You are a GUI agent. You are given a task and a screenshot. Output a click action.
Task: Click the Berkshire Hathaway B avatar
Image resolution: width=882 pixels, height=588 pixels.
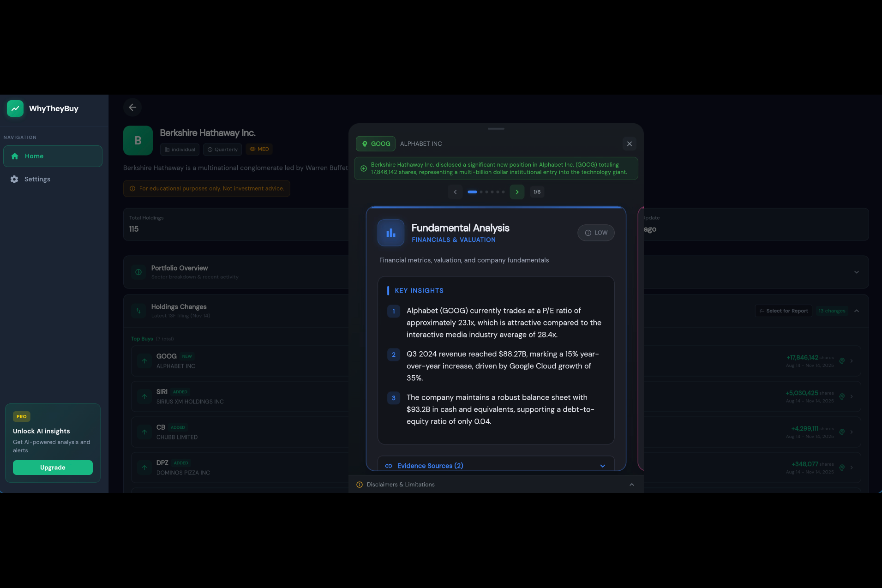(x=138, y=141)
